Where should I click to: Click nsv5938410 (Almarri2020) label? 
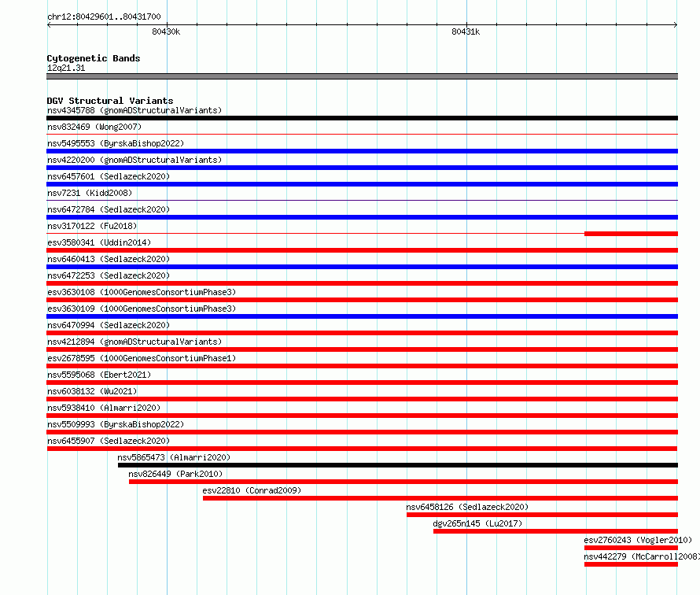104,408
